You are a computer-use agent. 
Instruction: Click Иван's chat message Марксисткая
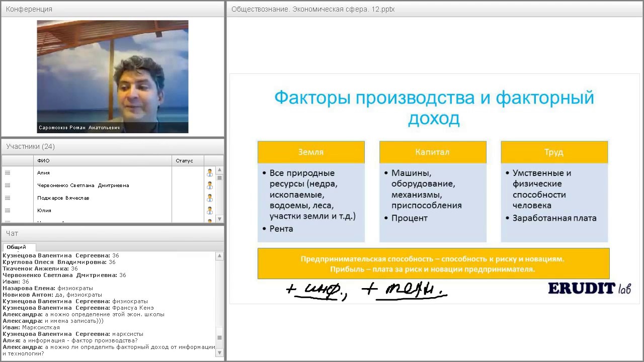point(31,327)
